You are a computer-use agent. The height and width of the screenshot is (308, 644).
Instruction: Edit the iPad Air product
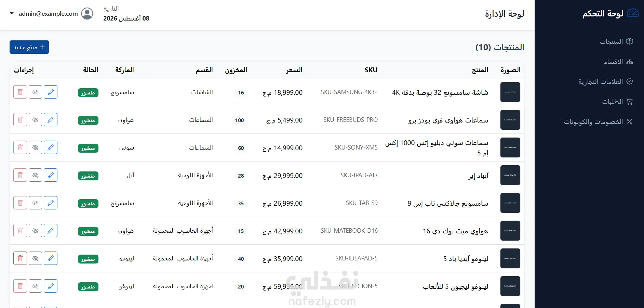[x=51, y=175]
